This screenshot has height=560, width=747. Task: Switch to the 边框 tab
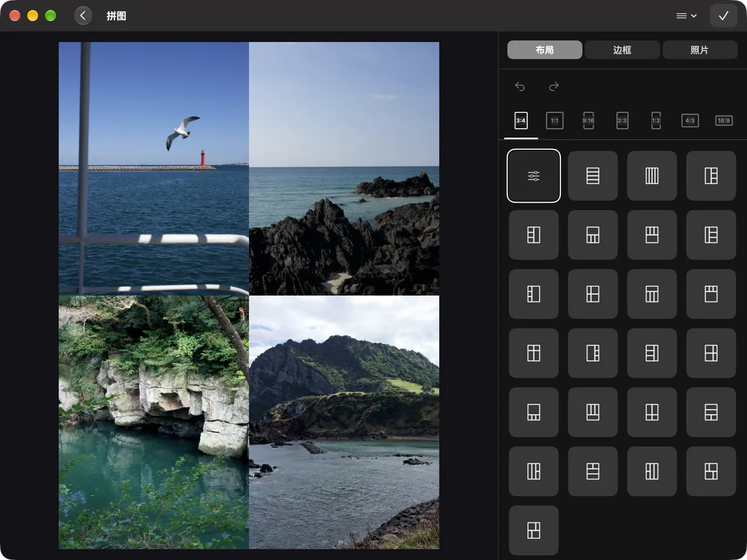click(x=622, y=50)
